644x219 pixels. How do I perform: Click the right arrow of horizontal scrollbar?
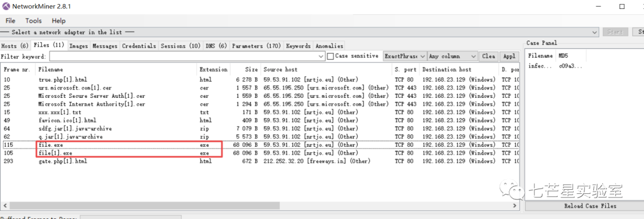pos(515,205)
